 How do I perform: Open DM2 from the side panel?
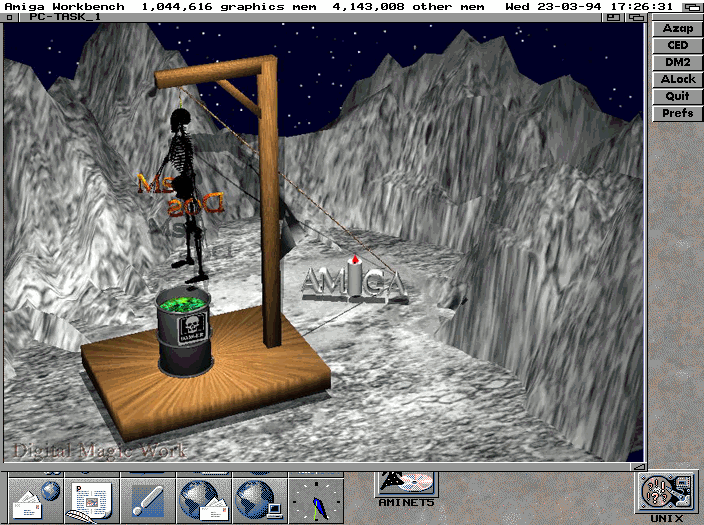[677, 62]
